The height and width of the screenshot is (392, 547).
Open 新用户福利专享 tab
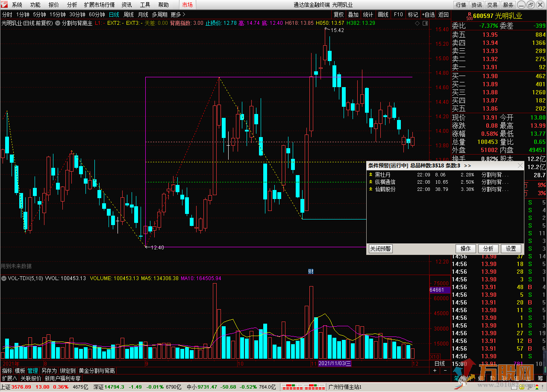click(x=62, y=378)
